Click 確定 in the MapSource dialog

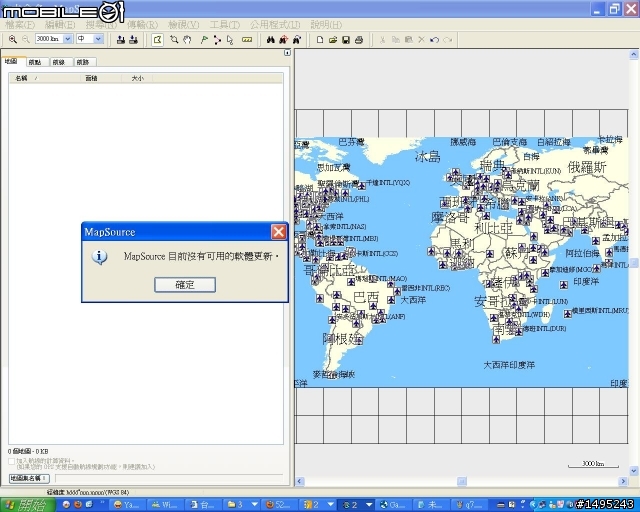coord(185,285)
